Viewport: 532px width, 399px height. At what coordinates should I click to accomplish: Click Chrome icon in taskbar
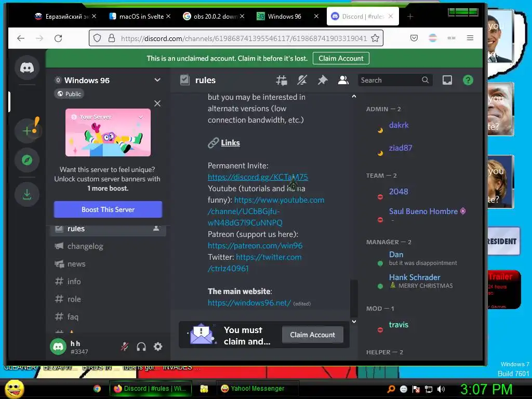97,389
